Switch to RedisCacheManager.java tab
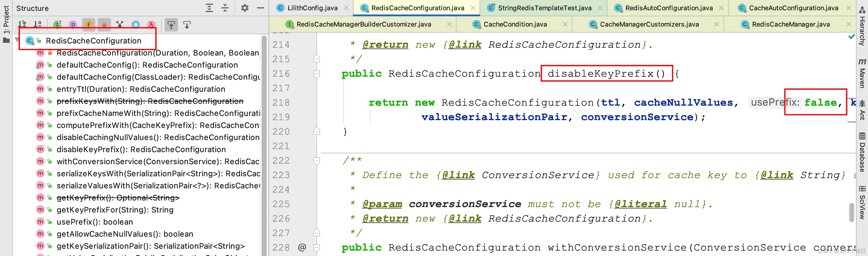 [x=790, y=24]
